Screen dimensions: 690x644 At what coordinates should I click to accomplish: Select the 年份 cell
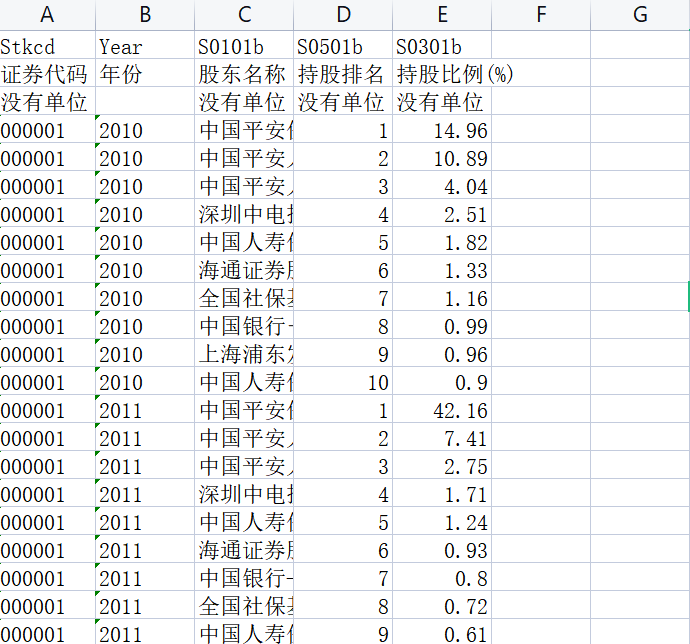pos(145,73)
